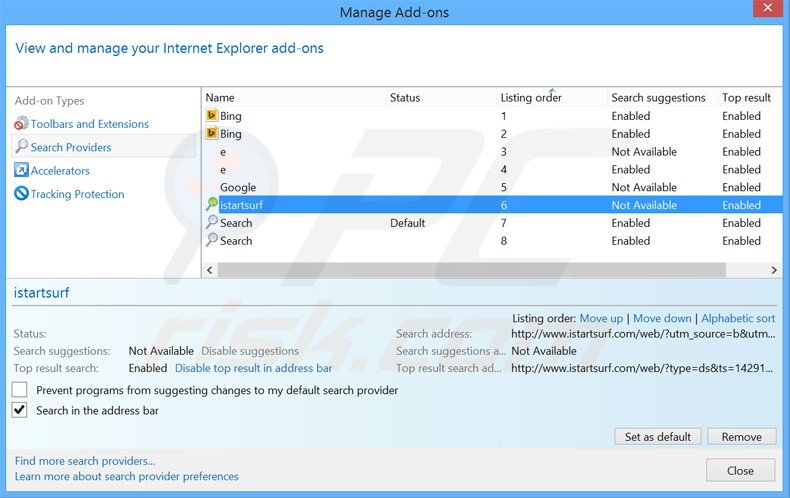Image resolution: width=790 pixels, height=498 pixels.
Task: Click the istartsurf provider icon
Action: tap(212, 205)
